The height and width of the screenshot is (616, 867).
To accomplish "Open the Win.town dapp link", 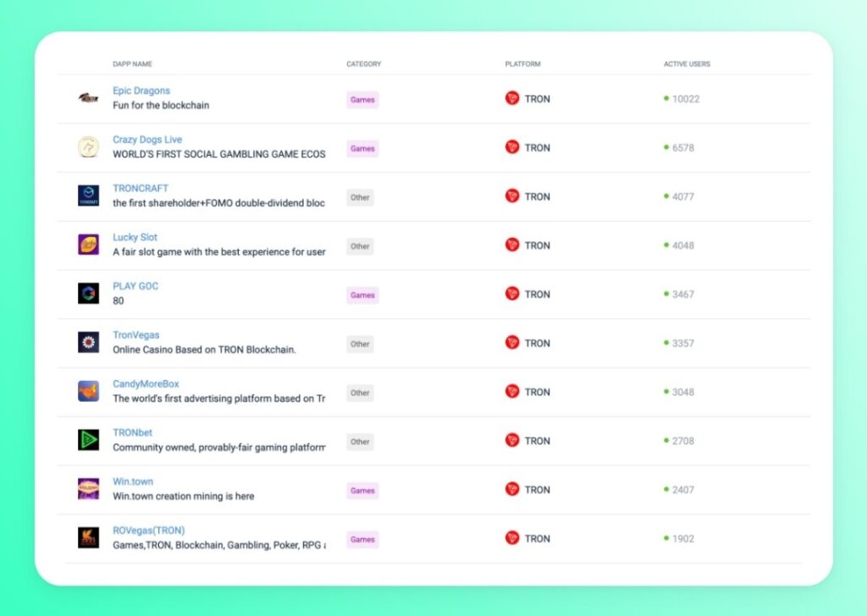I will tap(133, 481).
